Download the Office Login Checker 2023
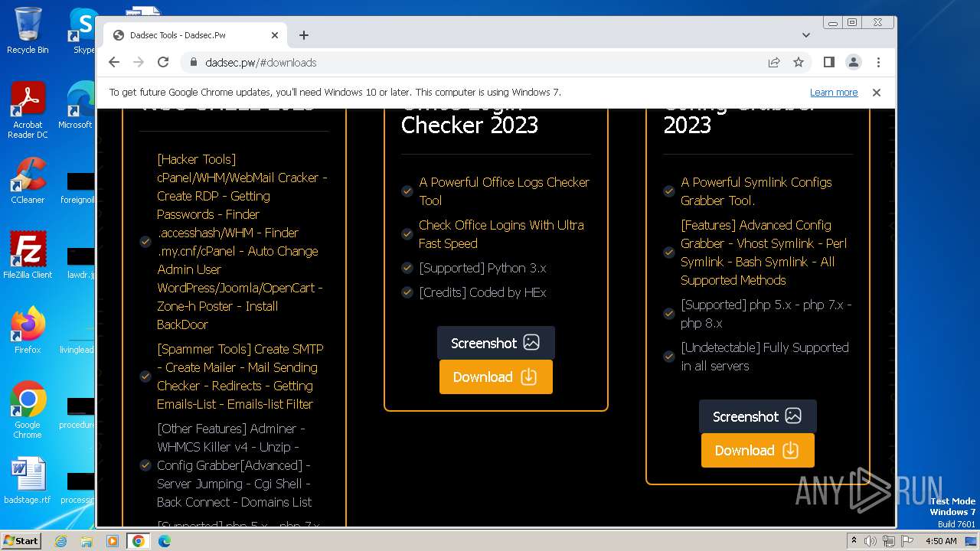The height and width of the screenshot is (551, 980). click(x=495, y=377)
